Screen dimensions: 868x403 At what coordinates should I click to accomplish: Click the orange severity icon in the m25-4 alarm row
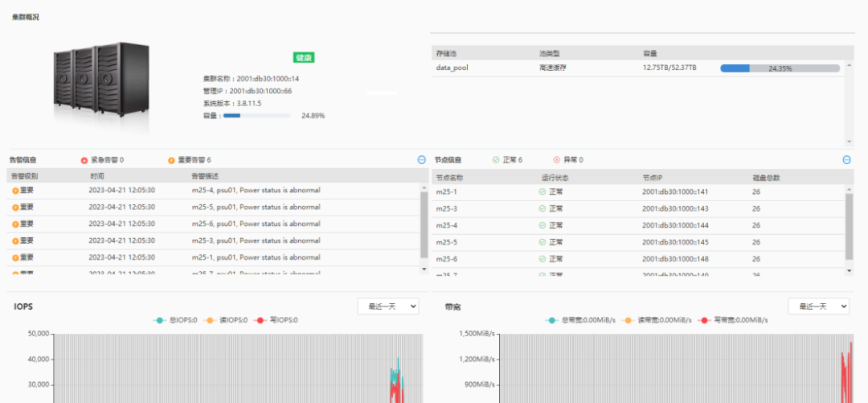15,191
